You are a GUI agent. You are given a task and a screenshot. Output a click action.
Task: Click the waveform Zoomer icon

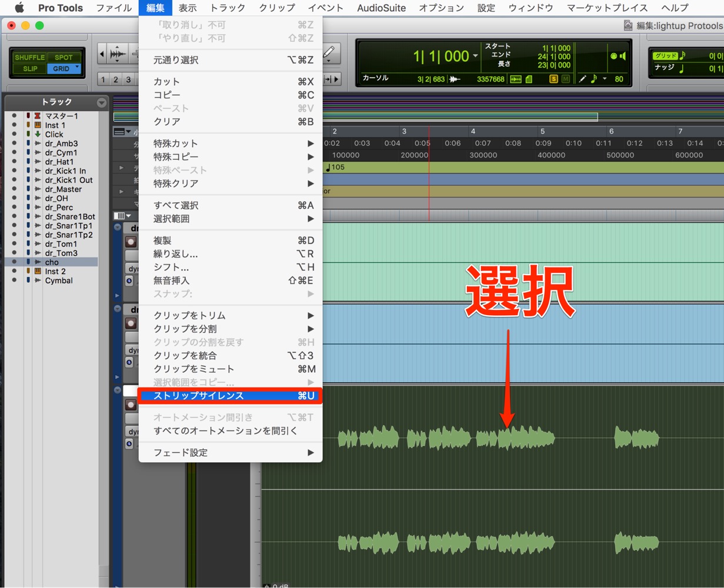pos(118,54)
